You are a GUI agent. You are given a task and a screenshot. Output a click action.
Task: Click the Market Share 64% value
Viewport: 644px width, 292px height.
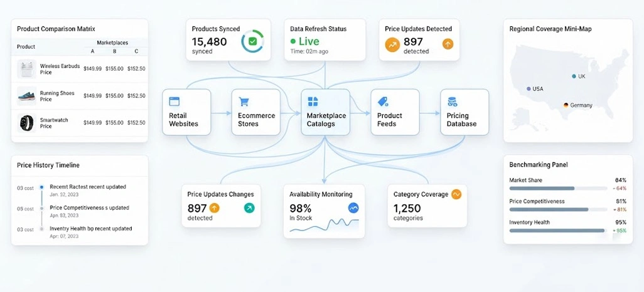pyautogui.click(x=621, y=180)
